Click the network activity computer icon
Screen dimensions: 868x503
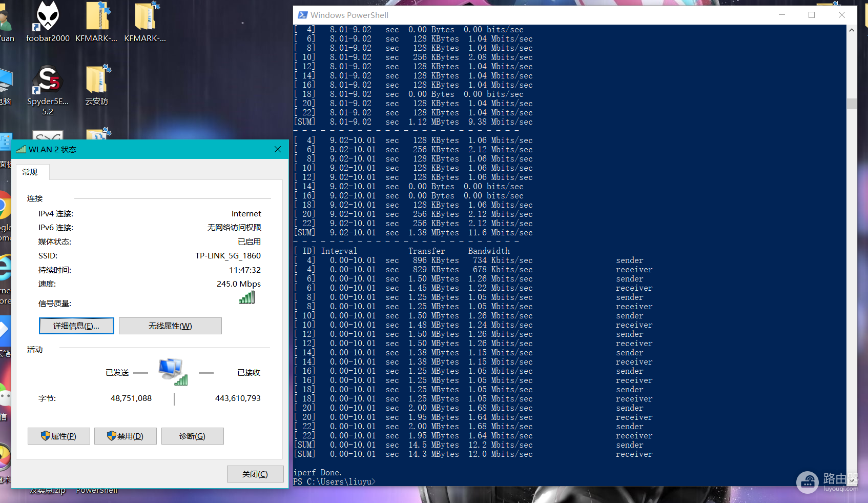coord(173,372)
